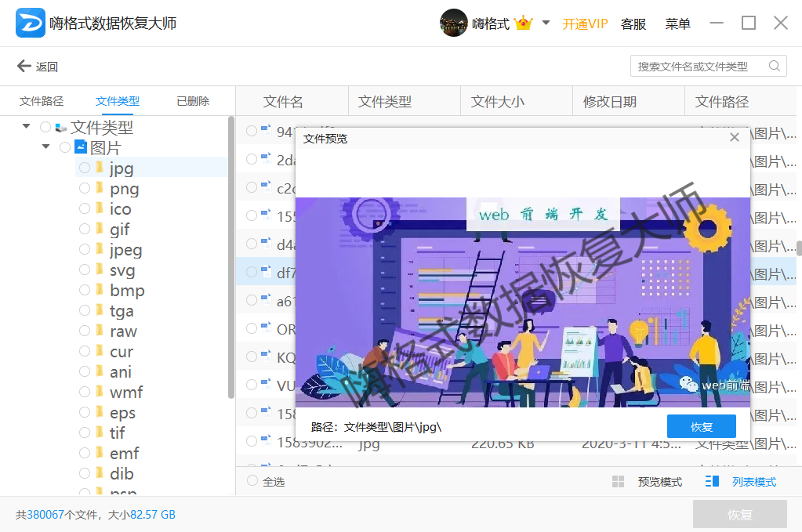The height and width of the screenshot is (532, 802).
Task: Click the cur folder icon
Action: pyautogui.click(x=100, y=350)
